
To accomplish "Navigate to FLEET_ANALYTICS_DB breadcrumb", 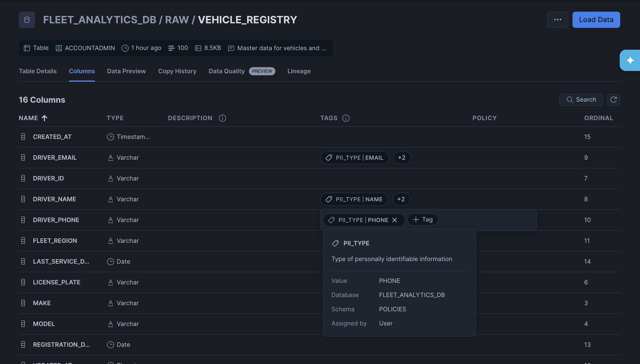I will (99, 20).
